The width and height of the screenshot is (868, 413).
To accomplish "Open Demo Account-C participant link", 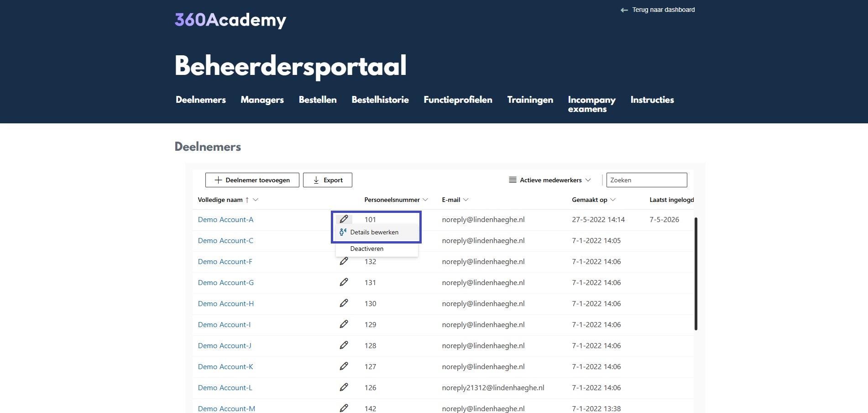I will tap(225, 240).
